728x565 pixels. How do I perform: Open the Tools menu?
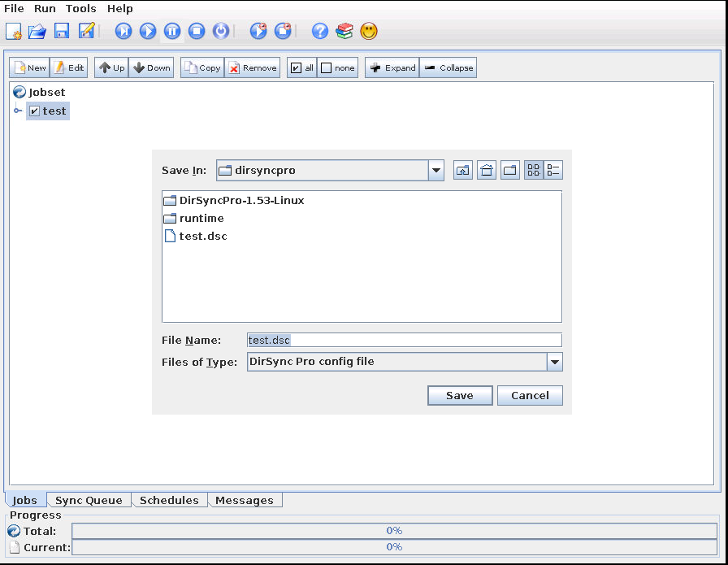[x=80, y=8]
